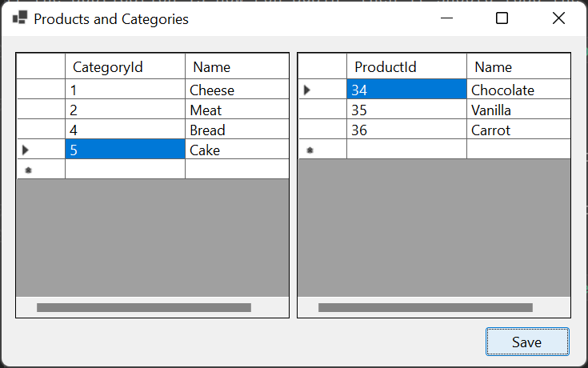Select CategoryId cell with value 2

pos(125,110)
